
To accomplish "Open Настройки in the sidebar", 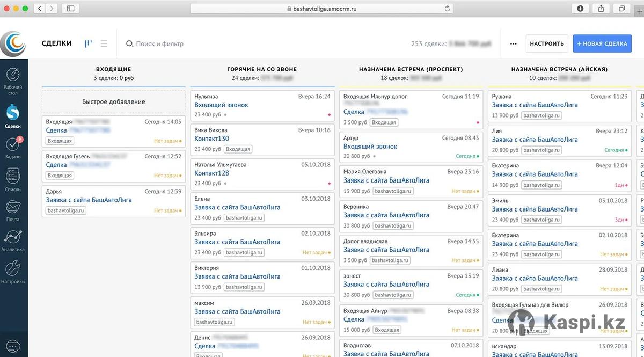I will coord(13,272).
